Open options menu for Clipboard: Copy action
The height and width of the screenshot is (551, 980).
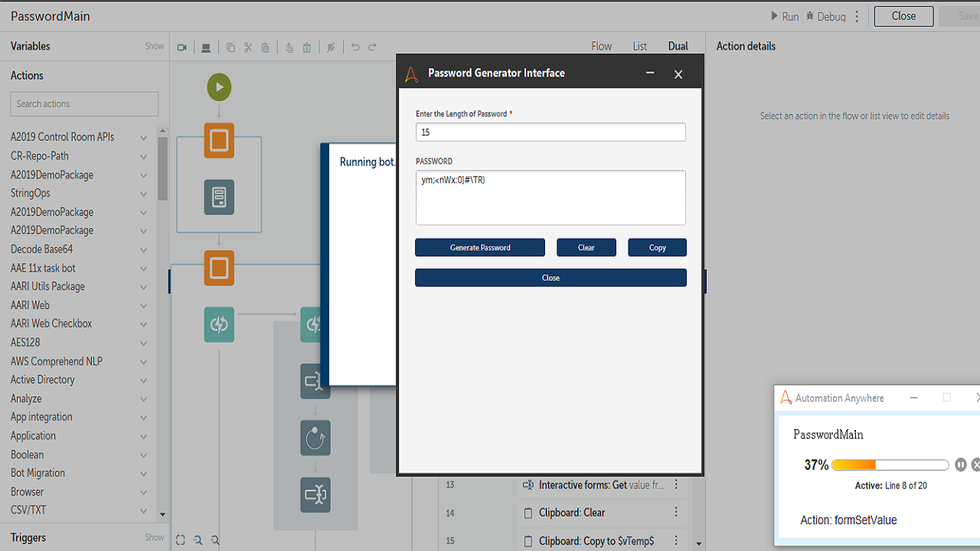[x=676, y=541]
